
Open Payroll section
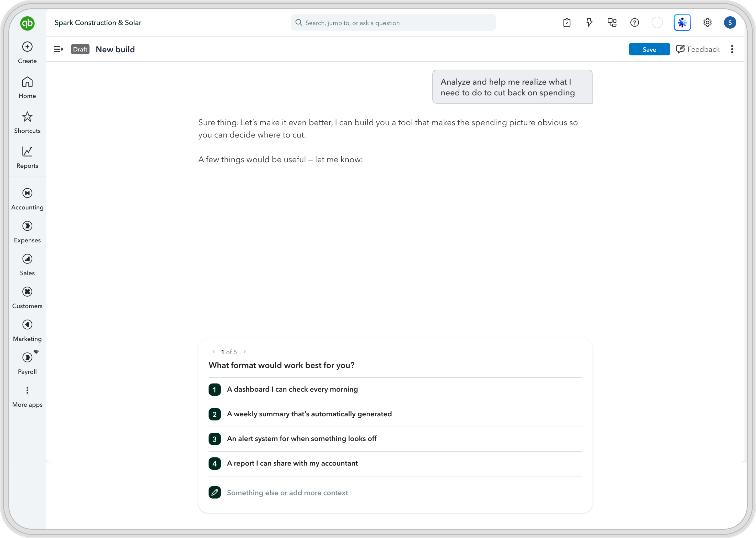[27, 363]
